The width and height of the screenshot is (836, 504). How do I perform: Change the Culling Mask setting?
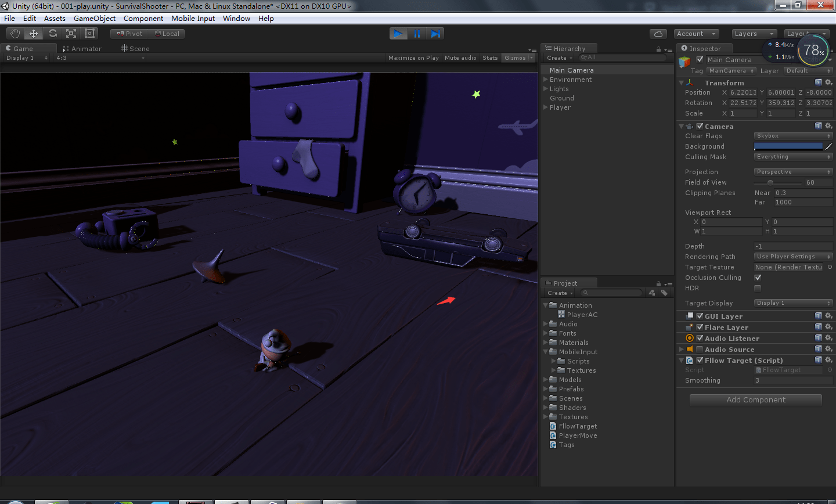[x=793, y=156]
